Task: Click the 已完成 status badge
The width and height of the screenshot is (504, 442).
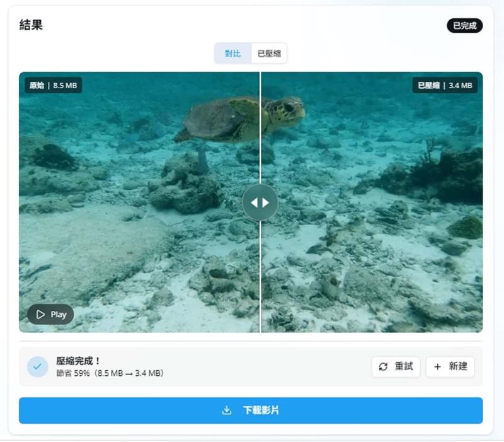Action: pos(464,26)
